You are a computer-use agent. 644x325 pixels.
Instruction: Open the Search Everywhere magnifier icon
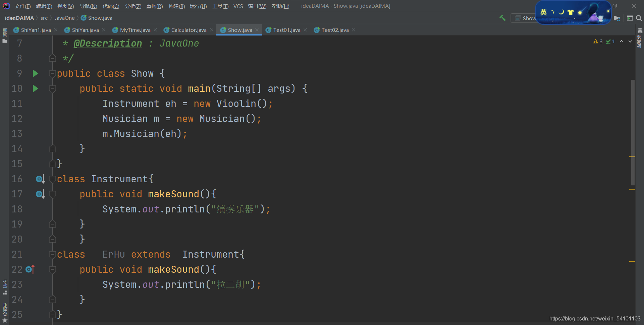(x=639, y=18)
